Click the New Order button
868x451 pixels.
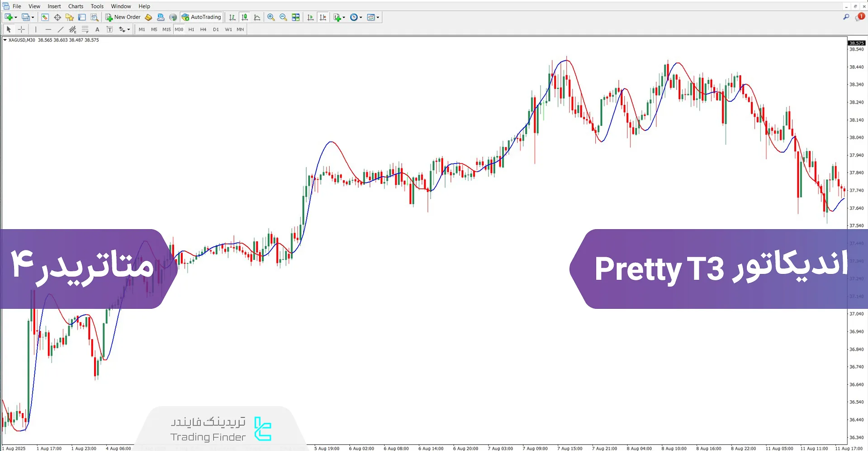tap(123, 17)
